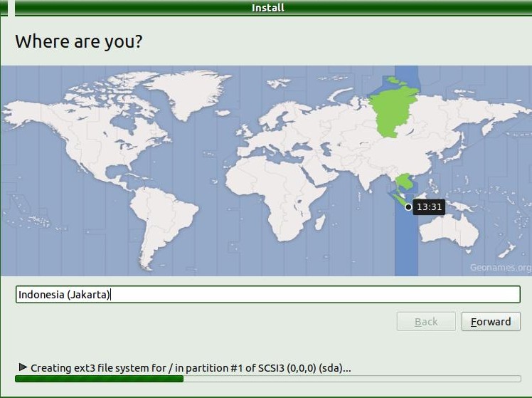
Task: Click the green installation progress bar
Action: click(x=267, y=378)
